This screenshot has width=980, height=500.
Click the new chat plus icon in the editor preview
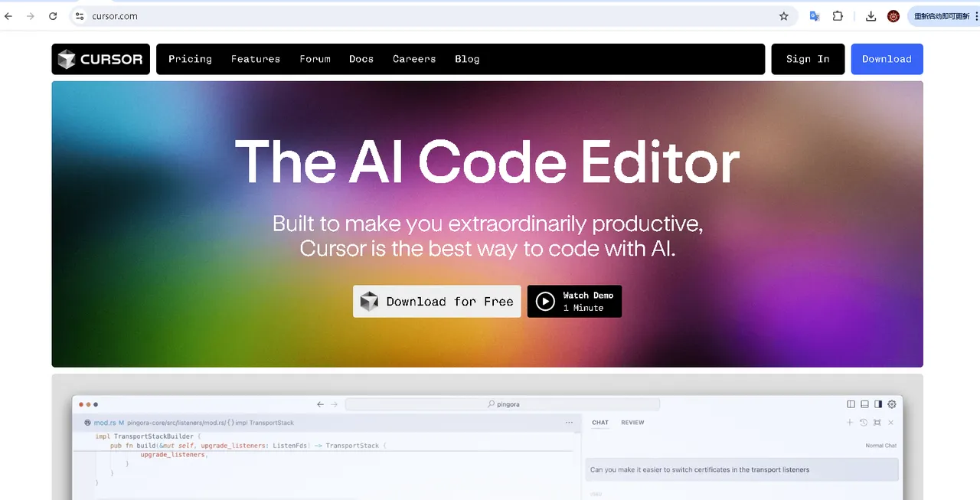point(850,423)
